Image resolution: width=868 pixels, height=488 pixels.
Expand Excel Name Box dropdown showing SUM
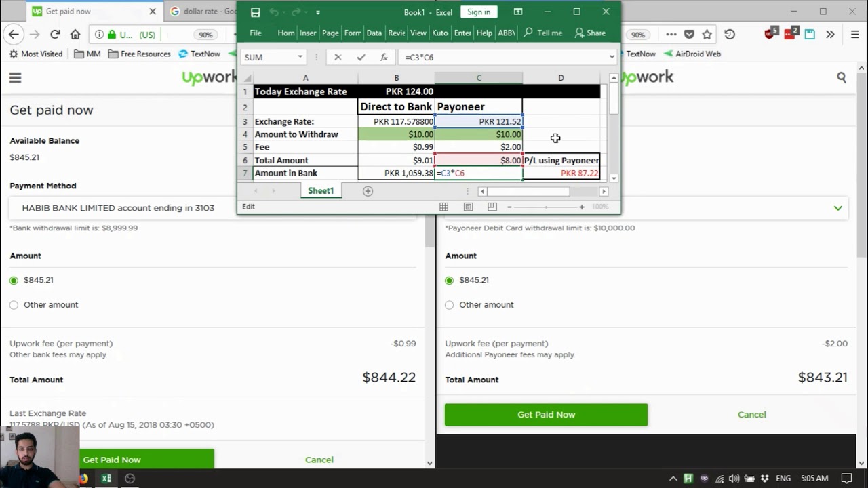300,58
